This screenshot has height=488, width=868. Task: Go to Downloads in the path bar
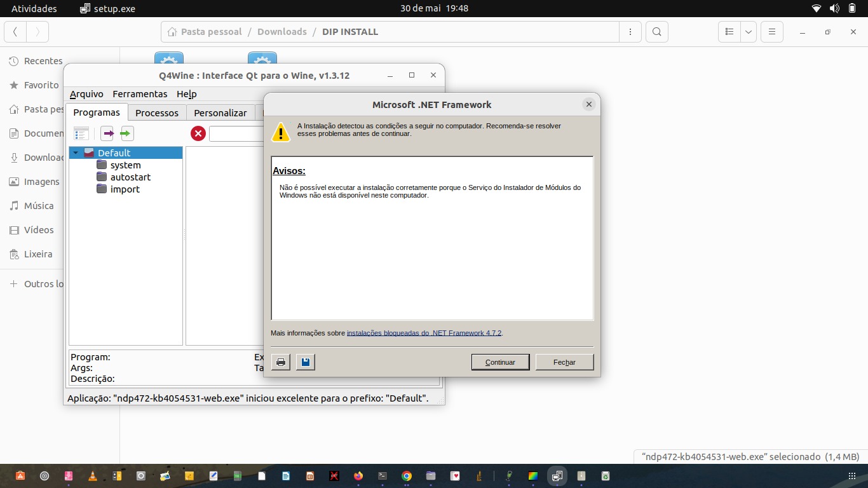pos(282,32)
